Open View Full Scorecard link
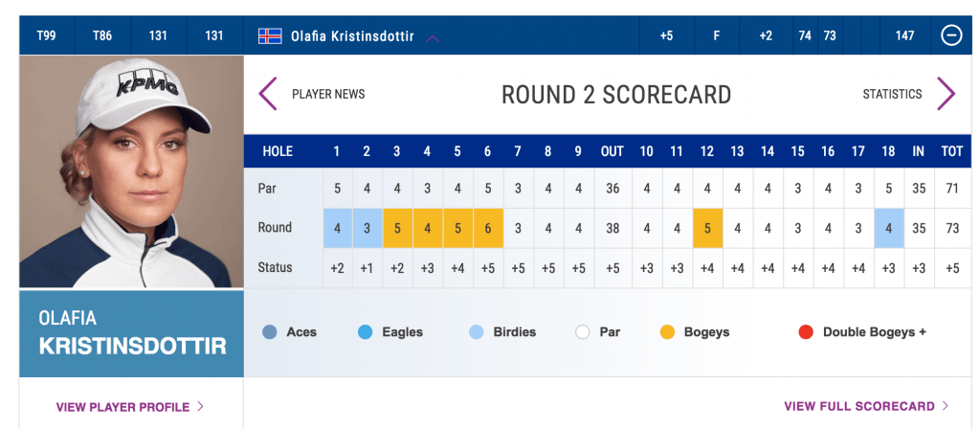980x429 pixels. tap(859, 406)
